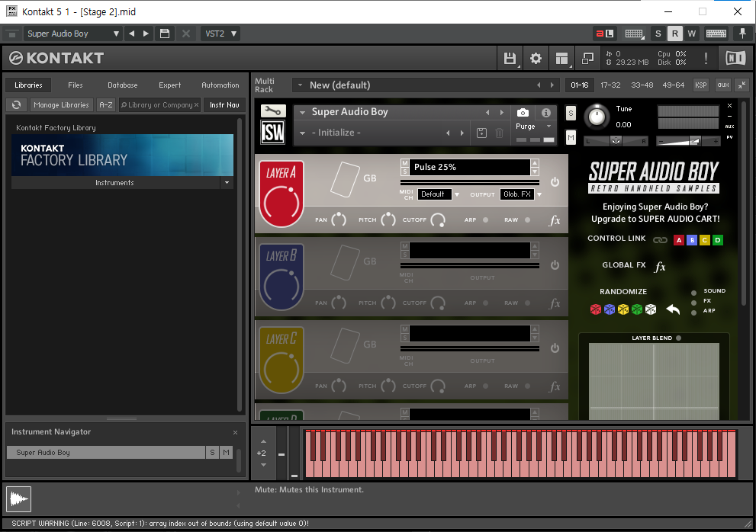Click A-Z sort button
The image size is (756, 532).
click(x=105, y=104)
